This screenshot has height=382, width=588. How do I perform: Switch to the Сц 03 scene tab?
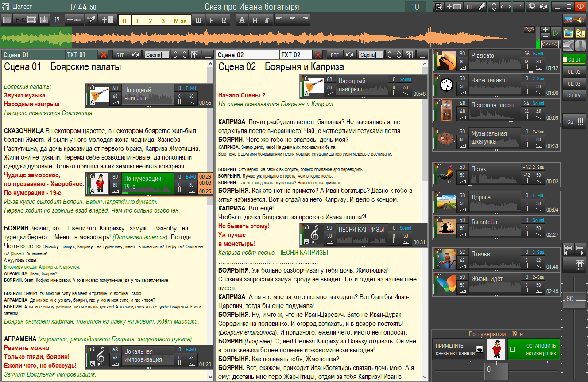point(574,83)
